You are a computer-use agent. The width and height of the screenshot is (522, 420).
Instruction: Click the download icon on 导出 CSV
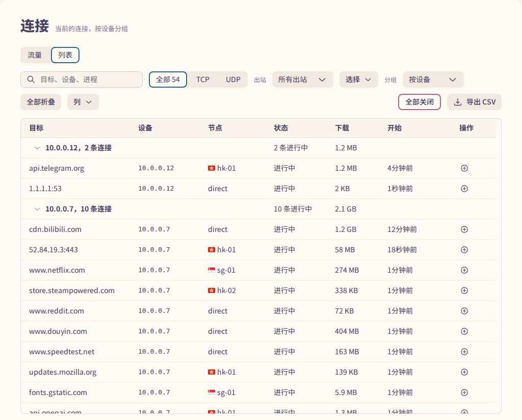(458, 102)
